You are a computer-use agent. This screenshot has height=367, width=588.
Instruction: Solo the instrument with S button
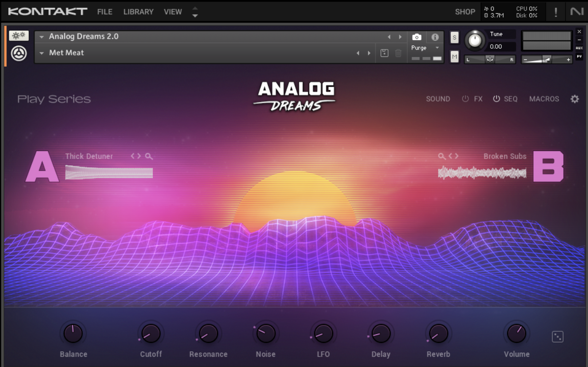click(x=455, y=38)
